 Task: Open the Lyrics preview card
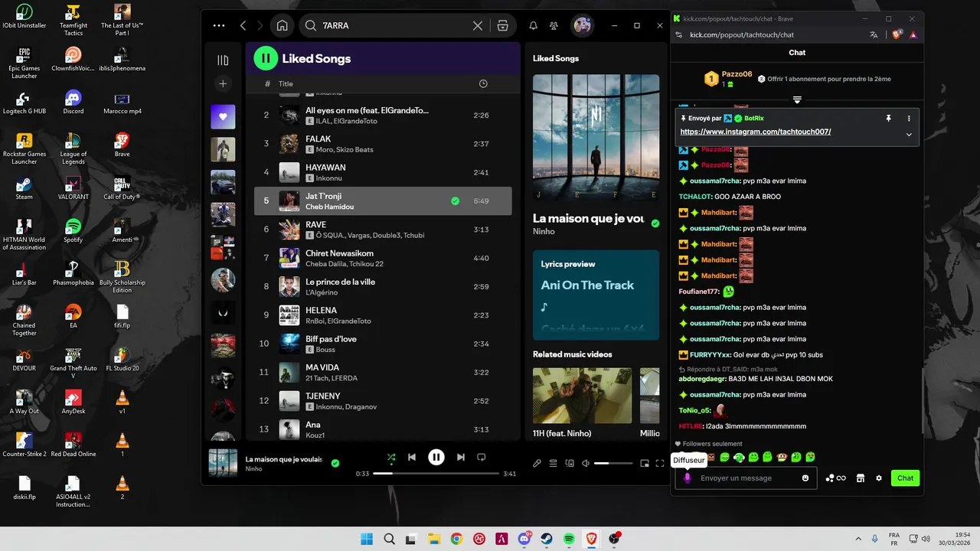pos(596,295)
